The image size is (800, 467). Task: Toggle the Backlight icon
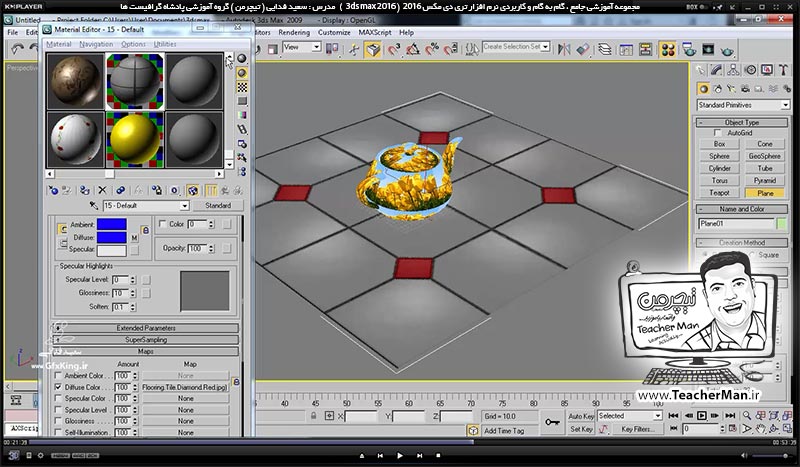(x=242, y=72)
